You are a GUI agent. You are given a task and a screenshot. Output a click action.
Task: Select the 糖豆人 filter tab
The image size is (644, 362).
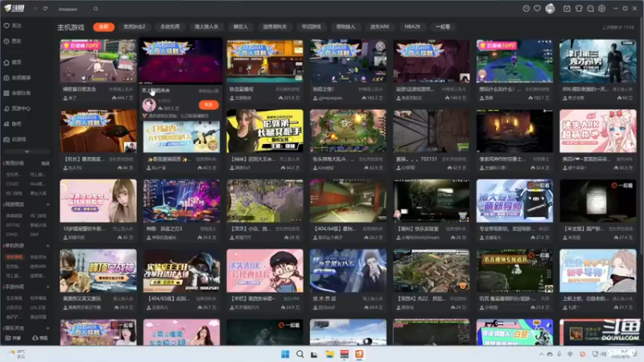pos(241,27)
